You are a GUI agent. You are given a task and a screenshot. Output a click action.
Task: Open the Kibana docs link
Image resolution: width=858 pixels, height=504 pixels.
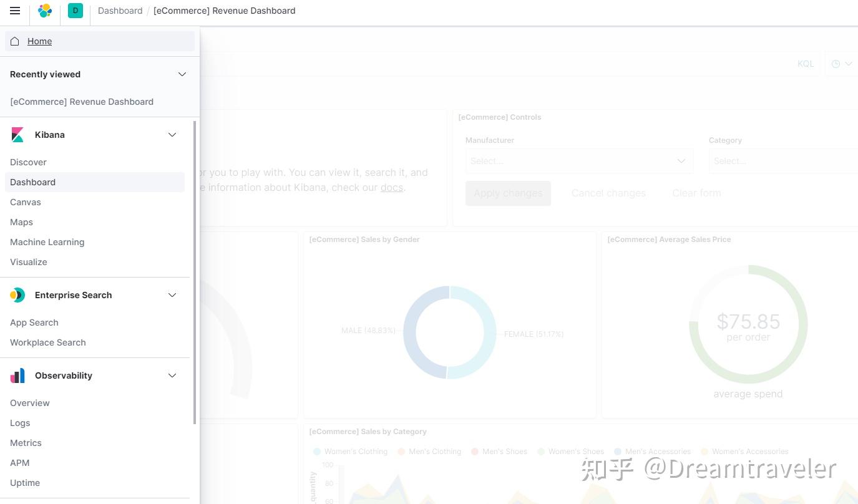tap(391, 187)
